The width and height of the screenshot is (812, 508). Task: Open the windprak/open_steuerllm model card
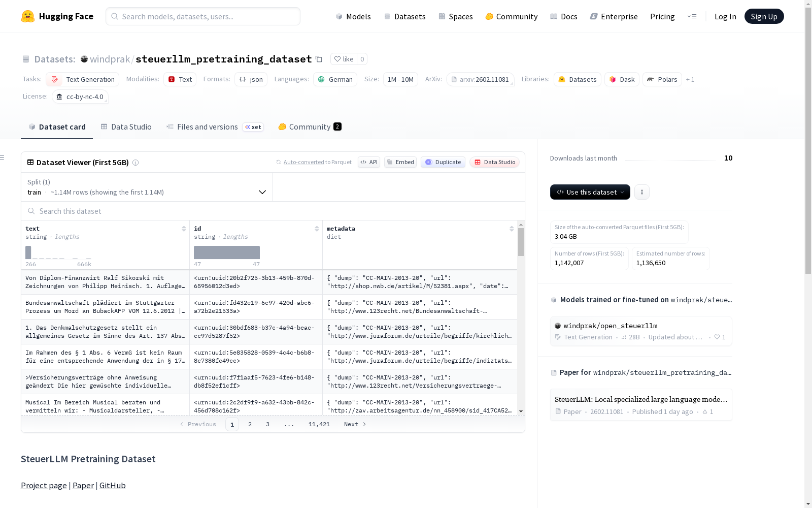click(641, 331)
